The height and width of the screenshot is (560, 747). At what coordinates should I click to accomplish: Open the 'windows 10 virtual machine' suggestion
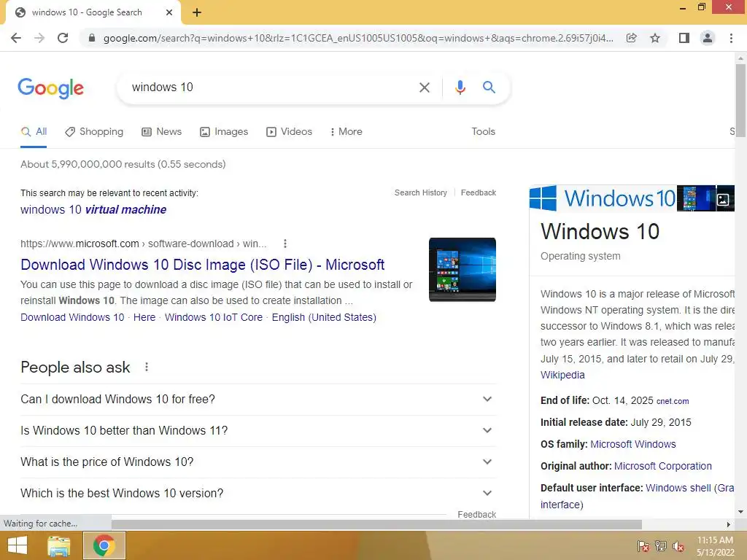[x=93, y=209]
